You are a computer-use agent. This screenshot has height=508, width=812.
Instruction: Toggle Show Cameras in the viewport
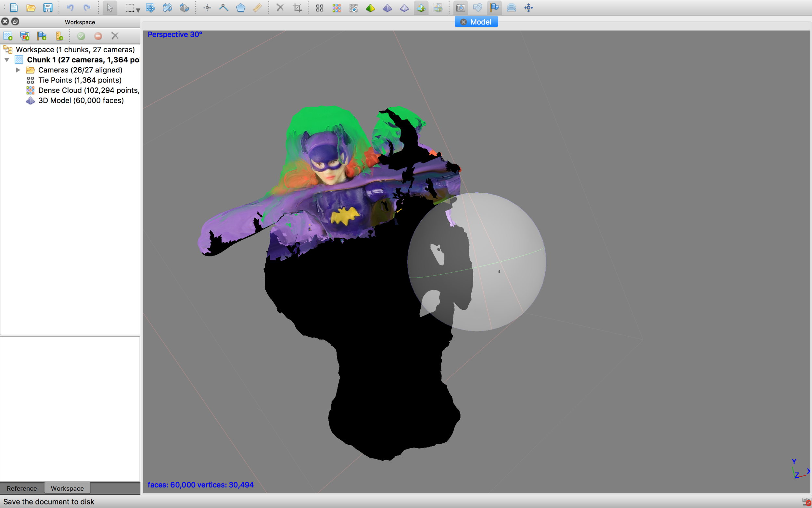pos(461,8)
